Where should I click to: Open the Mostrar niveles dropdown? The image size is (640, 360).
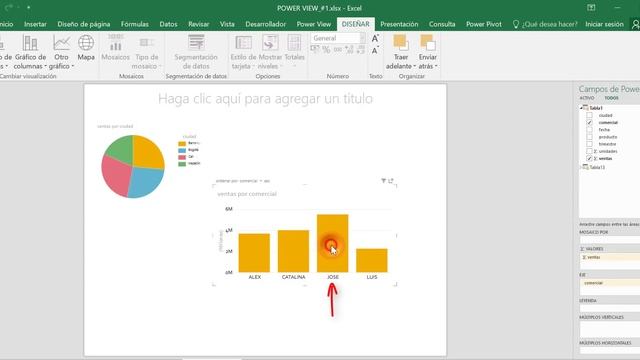pyautogui.click(x=270, y=52)
